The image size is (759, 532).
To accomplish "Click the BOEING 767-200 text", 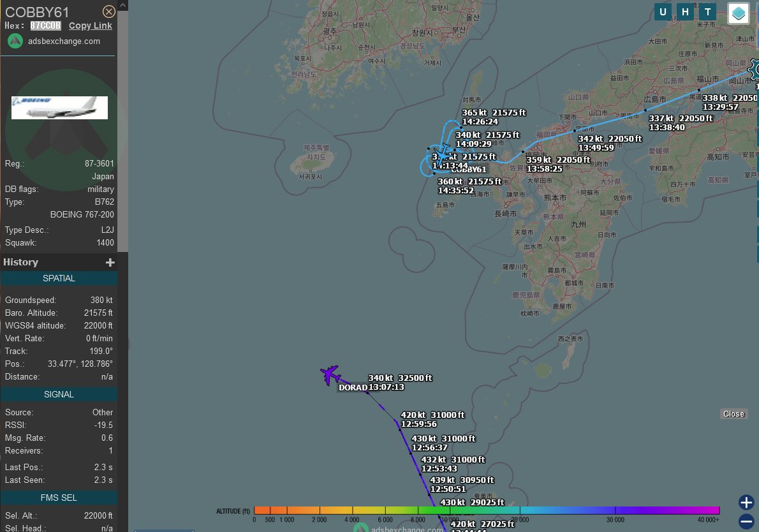I will coord(82,214).
